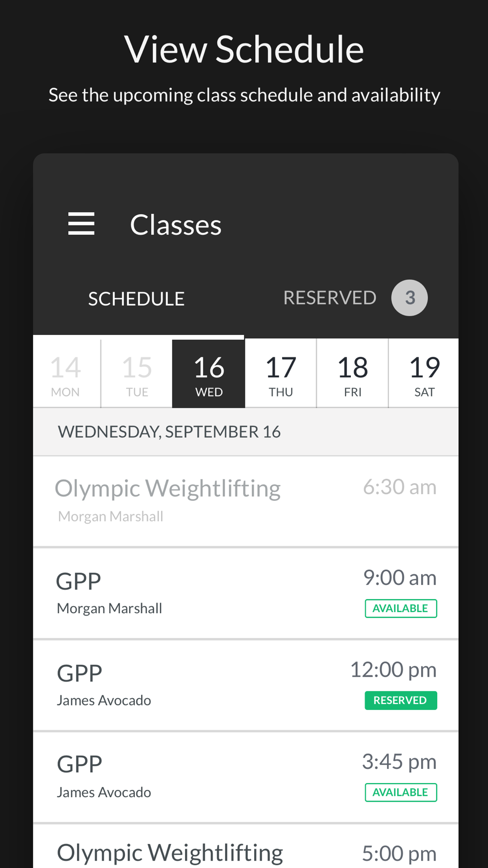
Task: Open the hamburger menu icon
Action: point(81,224)
